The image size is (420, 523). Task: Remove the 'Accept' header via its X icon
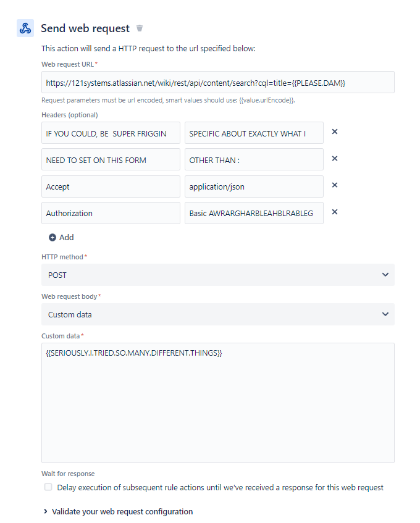(x=334, y=185)
